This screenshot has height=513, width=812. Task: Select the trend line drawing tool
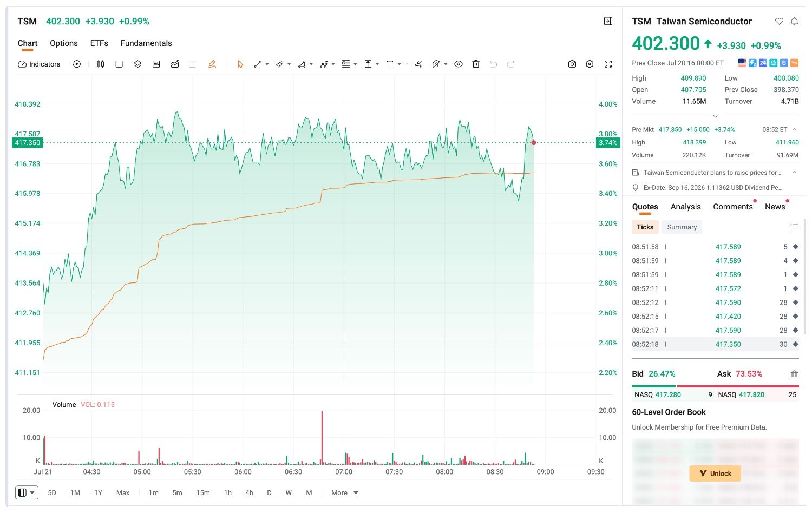click(x=258, y=64)
